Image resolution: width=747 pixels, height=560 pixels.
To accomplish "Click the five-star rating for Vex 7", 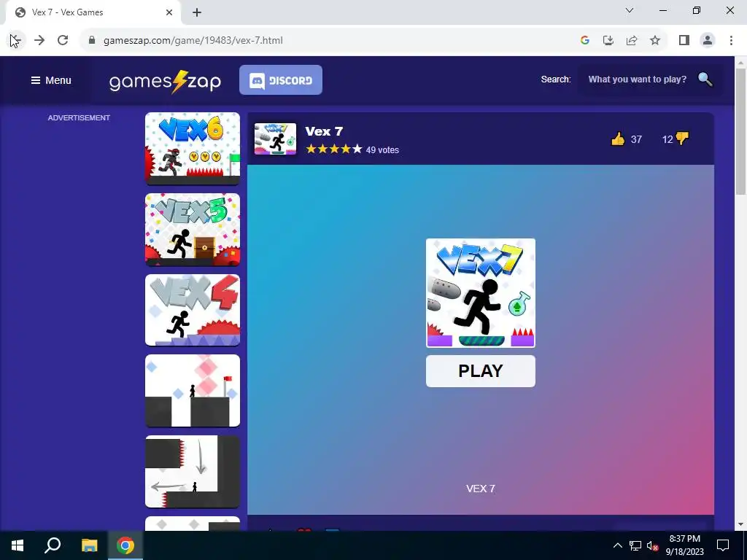I will pos(334,149).
